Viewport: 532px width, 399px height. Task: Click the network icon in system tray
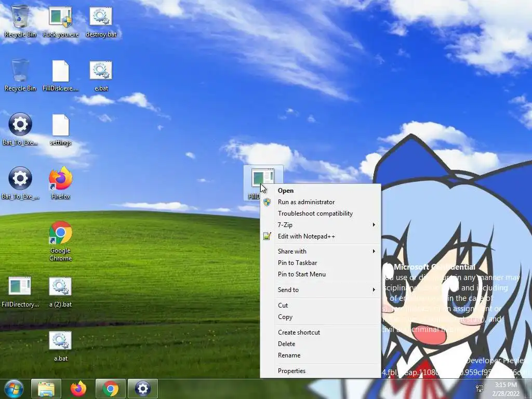480,389
